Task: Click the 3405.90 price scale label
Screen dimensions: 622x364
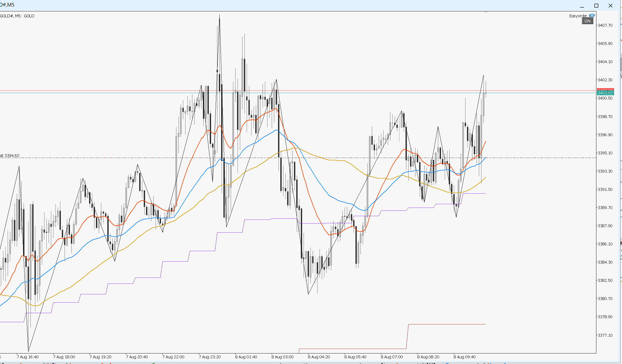Action: click(x=605, y=44)
